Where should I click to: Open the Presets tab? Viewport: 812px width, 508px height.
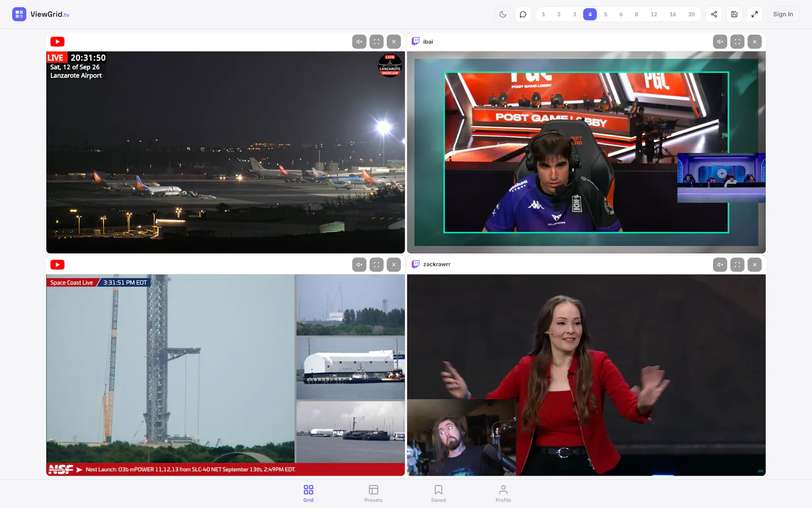[374, 493]
